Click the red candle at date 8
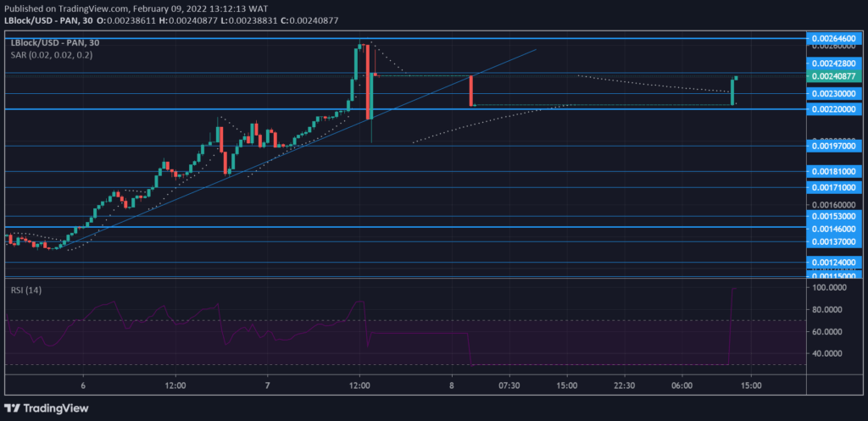This screenshot has height=421, width=868. [x=471, y=91]
